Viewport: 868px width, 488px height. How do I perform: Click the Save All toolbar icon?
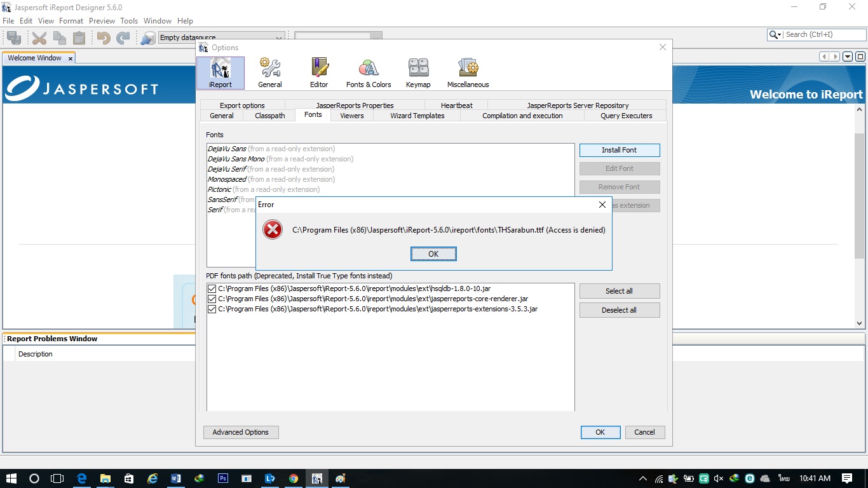click(13, 38)
